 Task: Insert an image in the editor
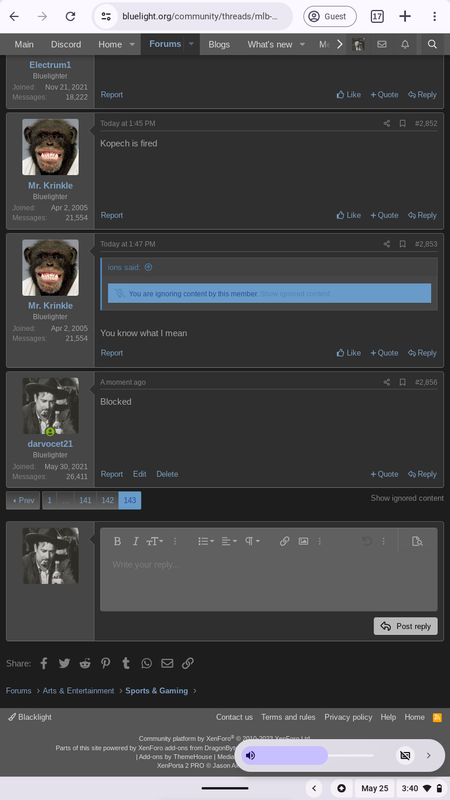click(x=304, y=541)
